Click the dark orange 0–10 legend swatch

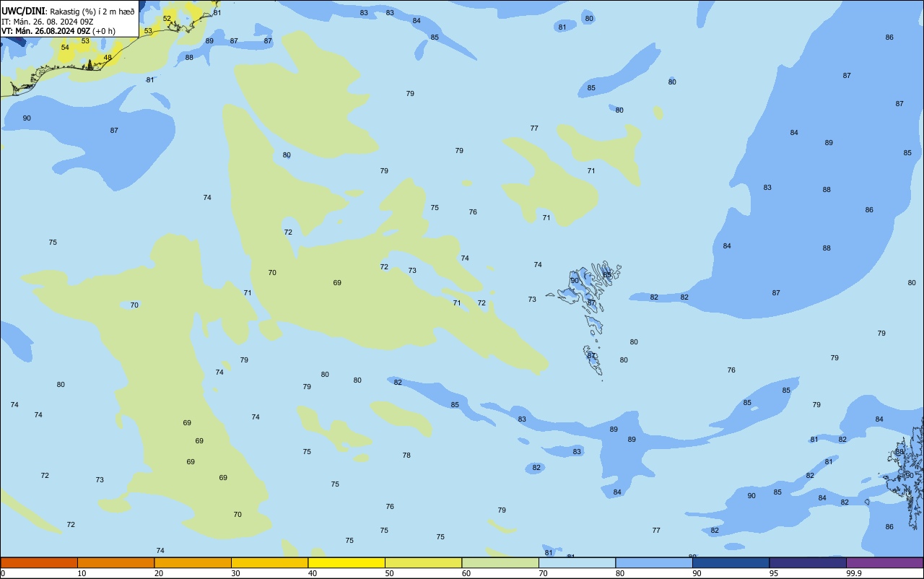coord(39,562)
